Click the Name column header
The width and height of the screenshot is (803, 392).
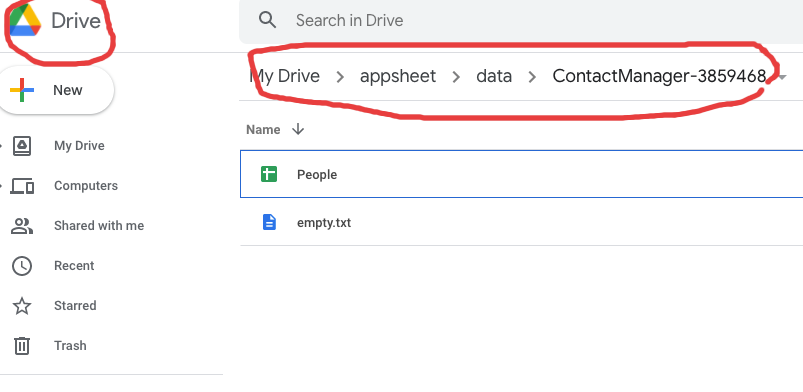263,130
